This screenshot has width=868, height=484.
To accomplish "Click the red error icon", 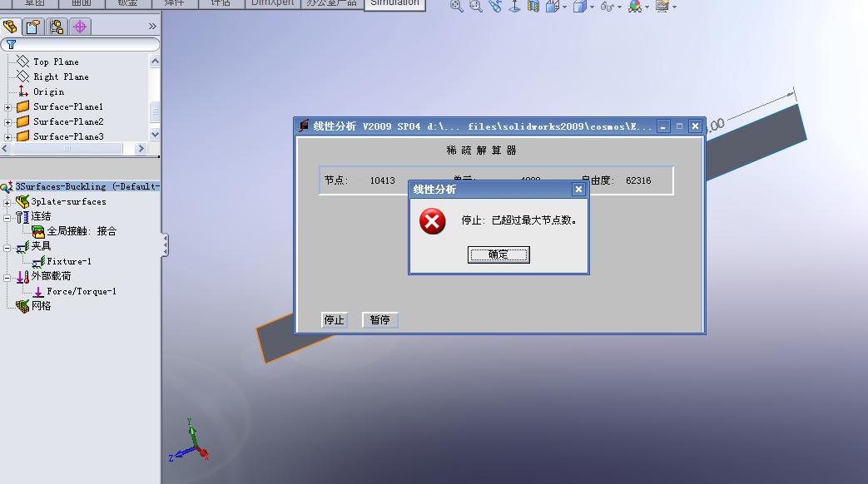I will [x=433, y=221].
